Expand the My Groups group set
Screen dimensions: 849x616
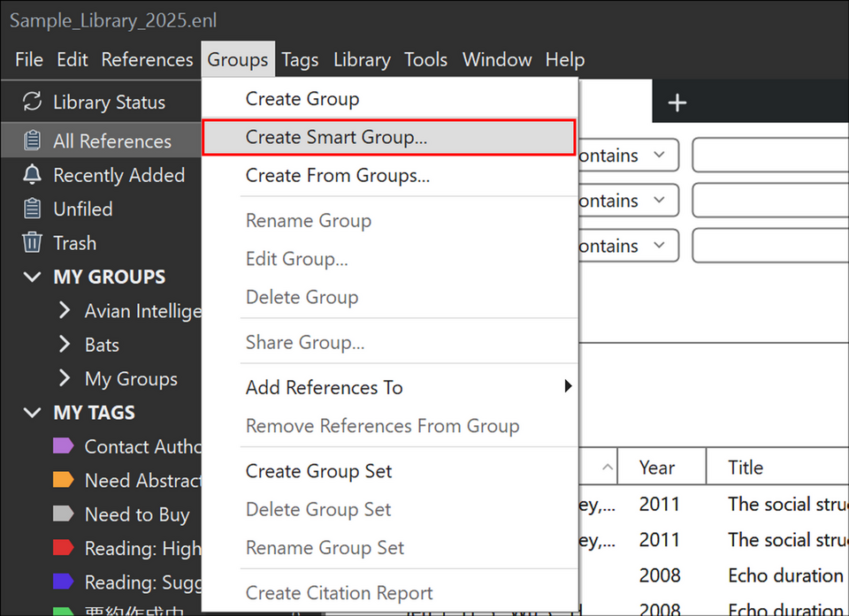(65, 378)
